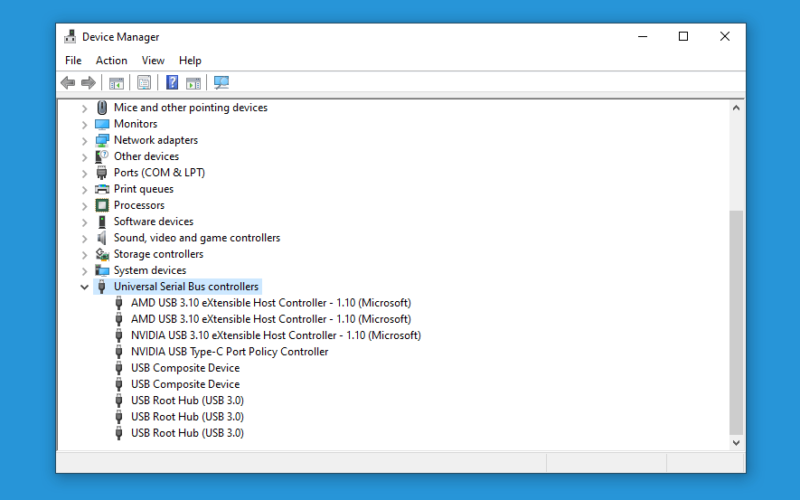This screenshot has width=800, height=500.
Task: Select the Storage controllers label
Action: click(x=158, y=254)
